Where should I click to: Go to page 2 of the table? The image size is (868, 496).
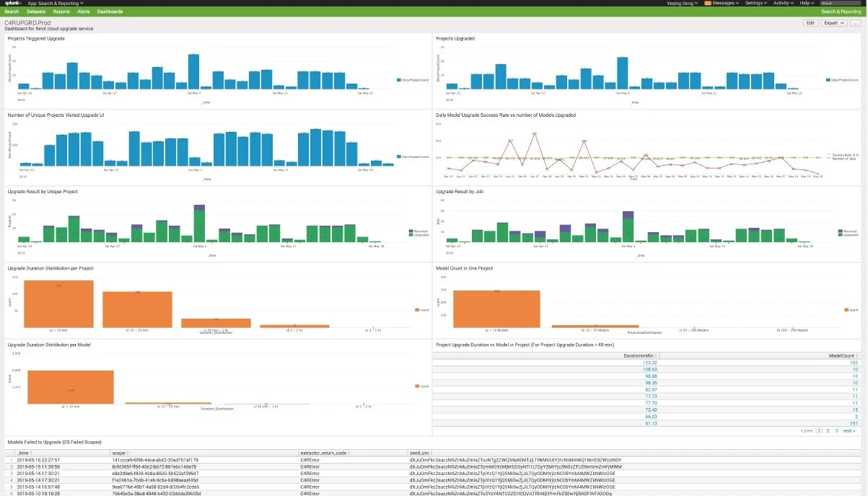click(828, 430)
